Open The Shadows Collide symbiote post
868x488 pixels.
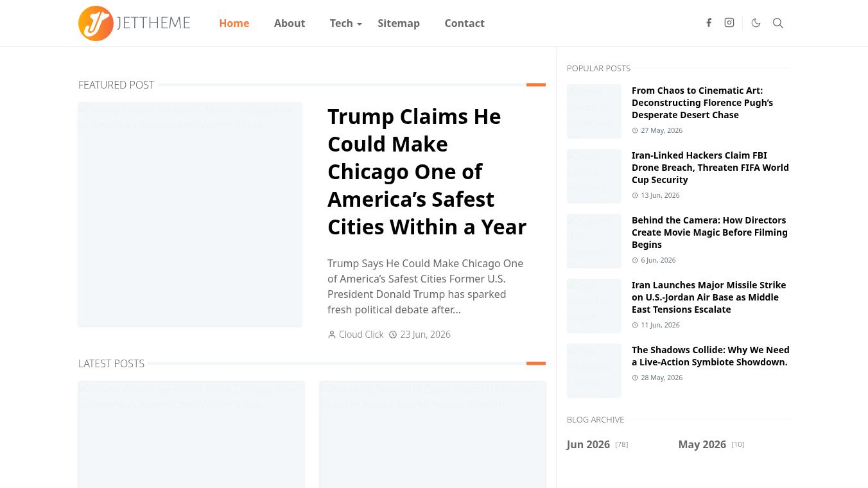[711, 356]
